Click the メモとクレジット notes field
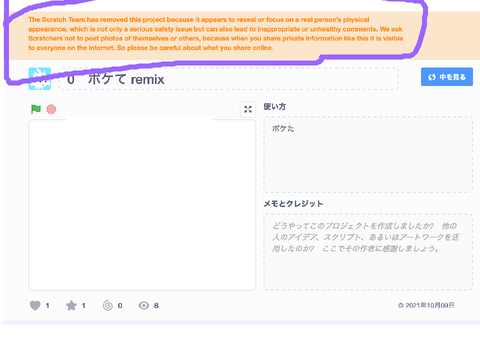 368,252
